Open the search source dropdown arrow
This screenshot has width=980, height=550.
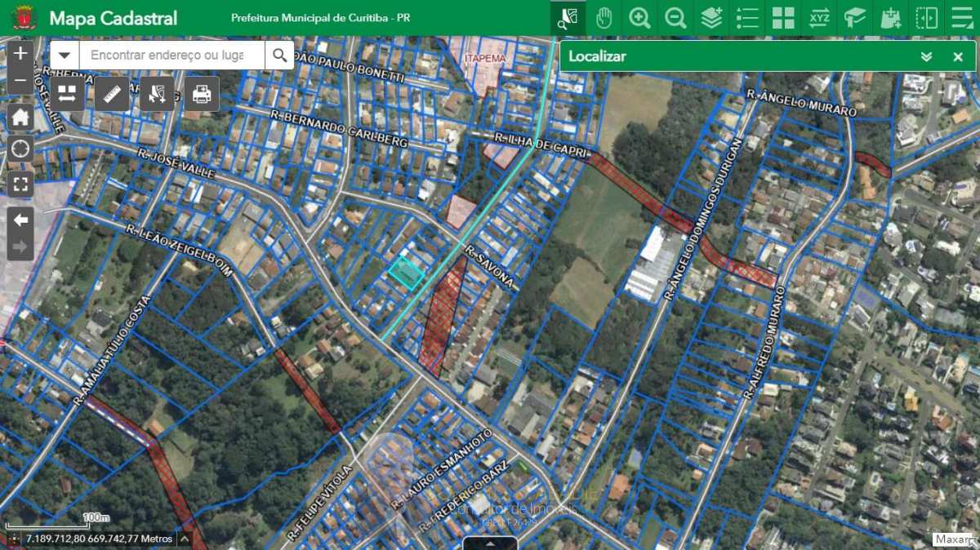tap(65, 55)
